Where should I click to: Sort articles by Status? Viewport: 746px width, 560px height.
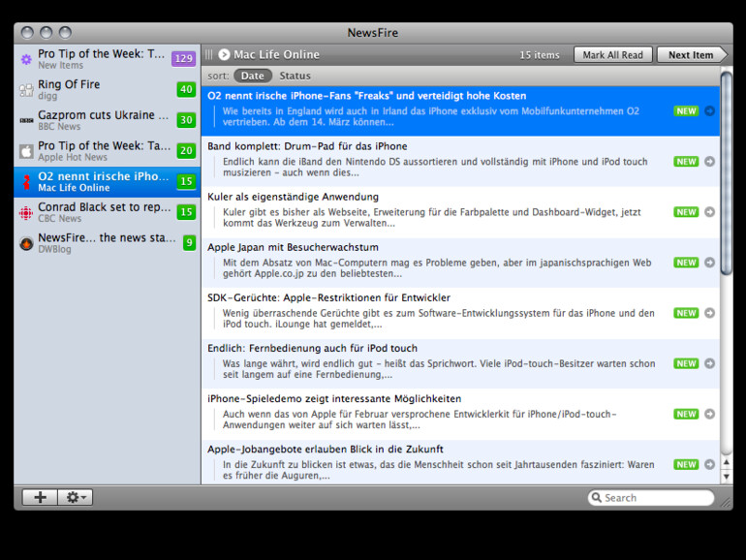click(x=295, y=76)
